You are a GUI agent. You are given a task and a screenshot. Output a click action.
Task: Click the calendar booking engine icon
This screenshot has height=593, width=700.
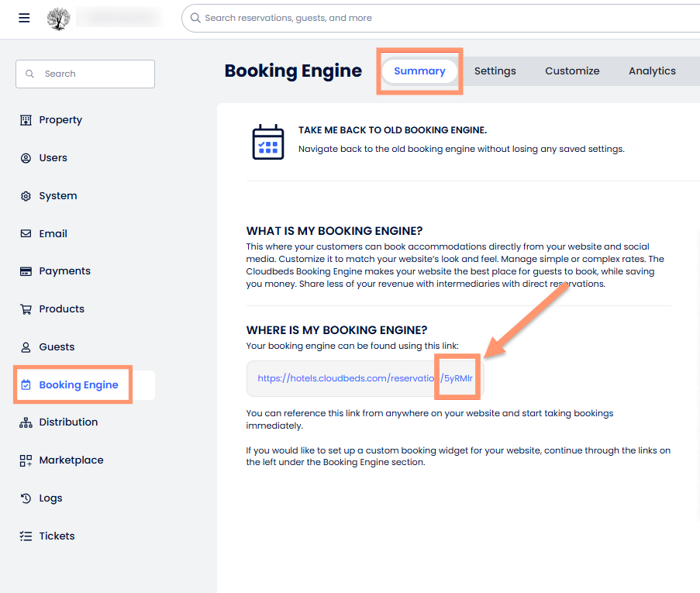(x=268, y=142)
